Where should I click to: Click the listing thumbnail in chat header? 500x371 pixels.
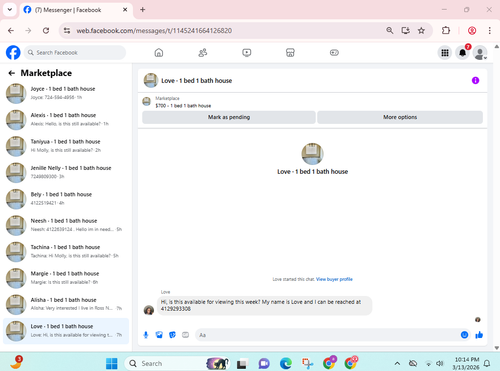tap(151, 80)
